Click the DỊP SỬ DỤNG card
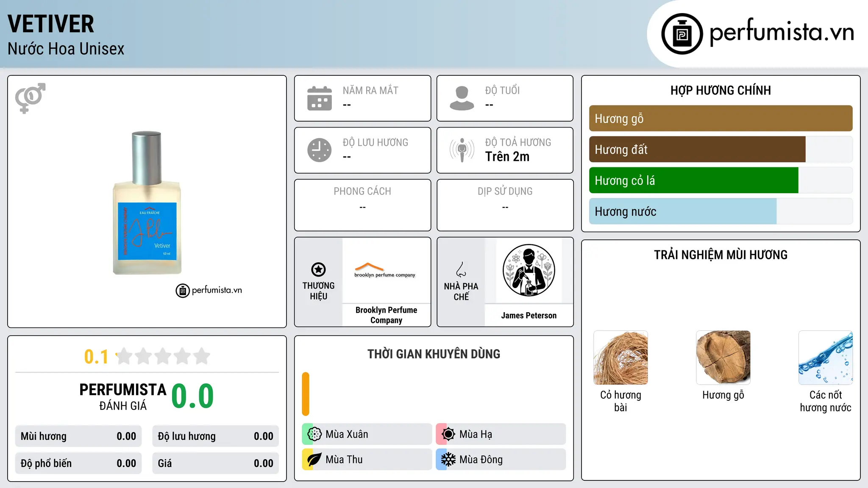Image resolution: width=868 pixels, height=488 pixels. click(505, 205)
